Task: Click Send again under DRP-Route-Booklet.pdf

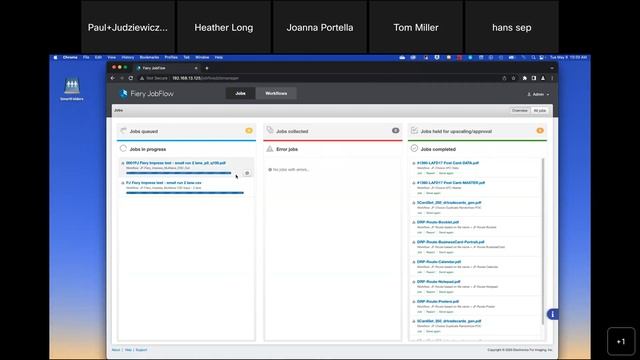Action: click(x=446, y=233)
